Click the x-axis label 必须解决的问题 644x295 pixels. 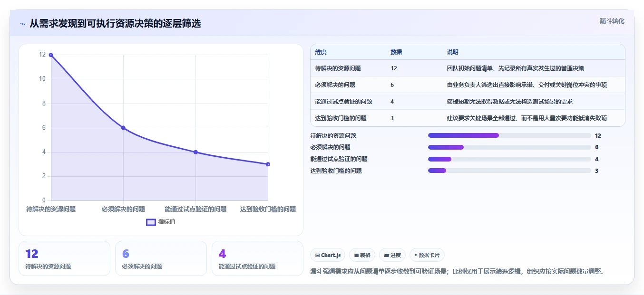[x=123, y=209]
